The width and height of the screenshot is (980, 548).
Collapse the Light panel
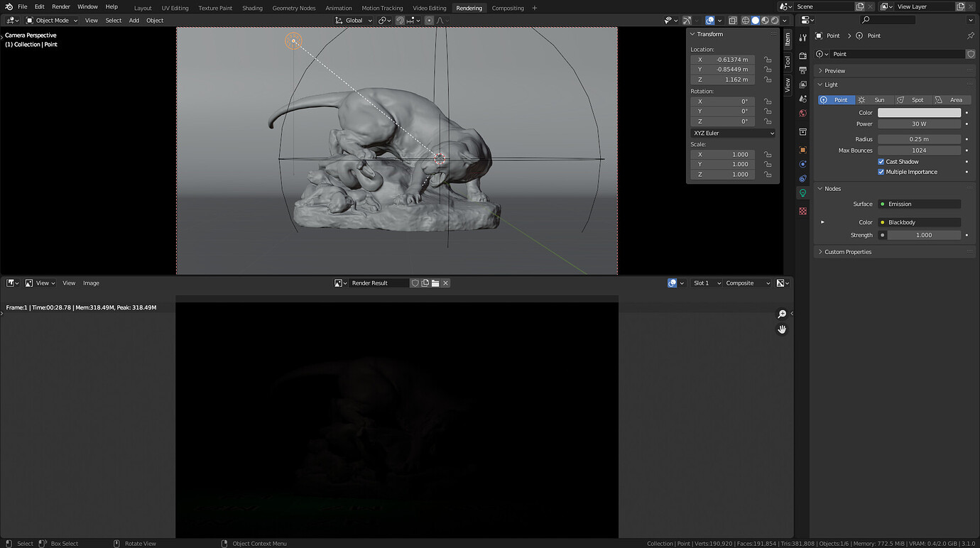[895, 84]
